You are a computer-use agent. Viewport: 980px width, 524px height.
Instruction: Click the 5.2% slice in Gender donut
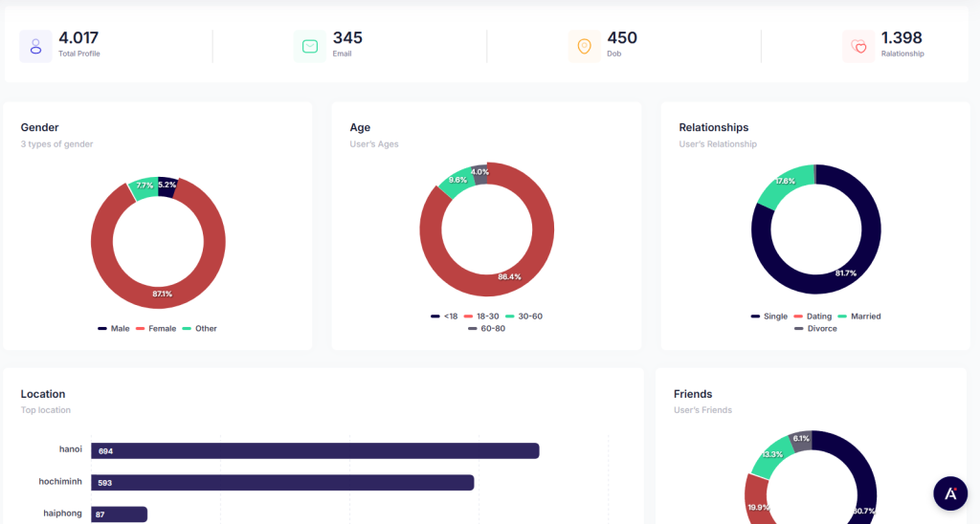click(167, 186)
